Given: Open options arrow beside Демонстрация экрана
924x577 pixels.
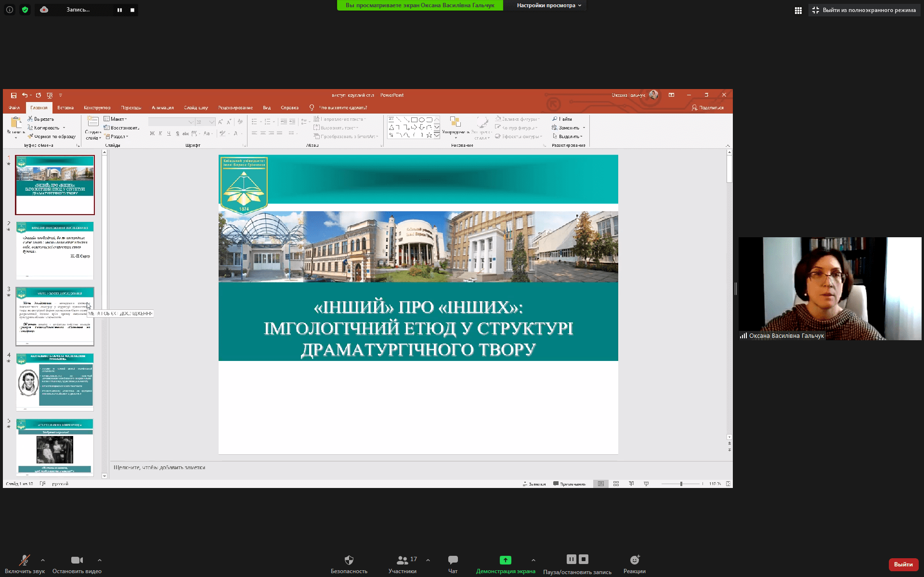Looking at the screenshot, I should [x=533, y=560].
